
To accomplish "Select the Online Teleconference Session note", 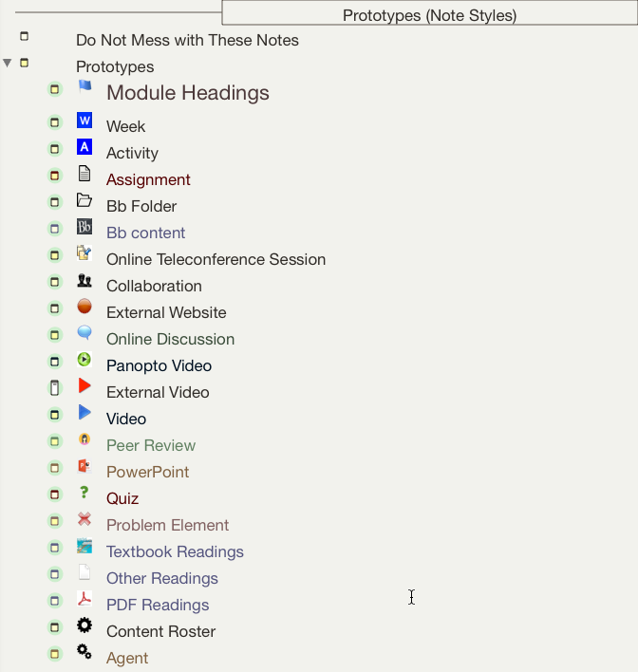I will (216, 259).
